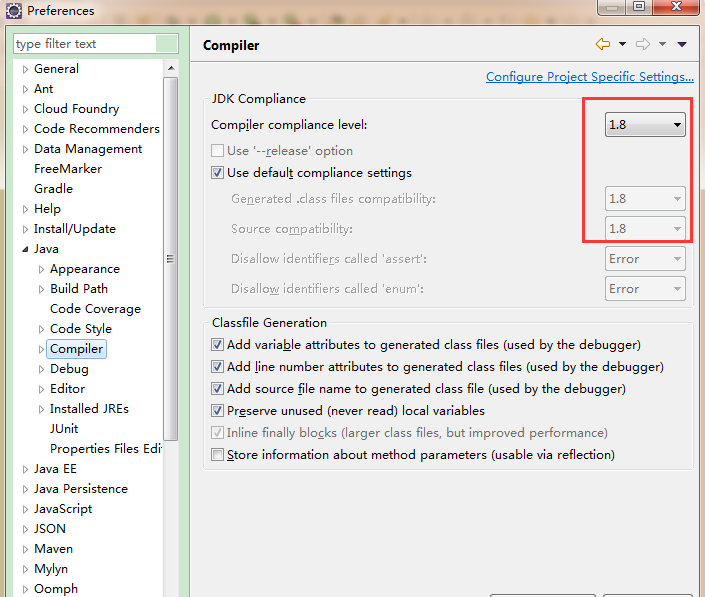Expand the Mylyn tree node
705x597 pixels.
pos(25,569)
